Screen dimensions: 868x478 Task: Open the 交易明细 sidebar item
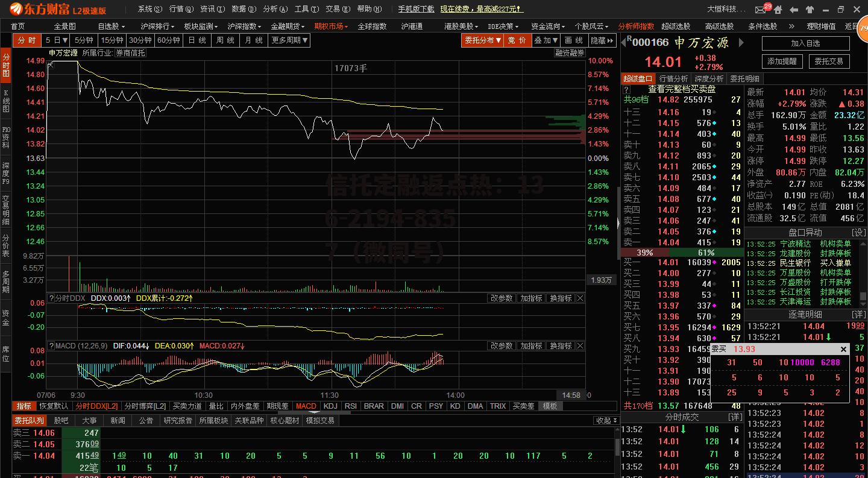coord(6,210)
